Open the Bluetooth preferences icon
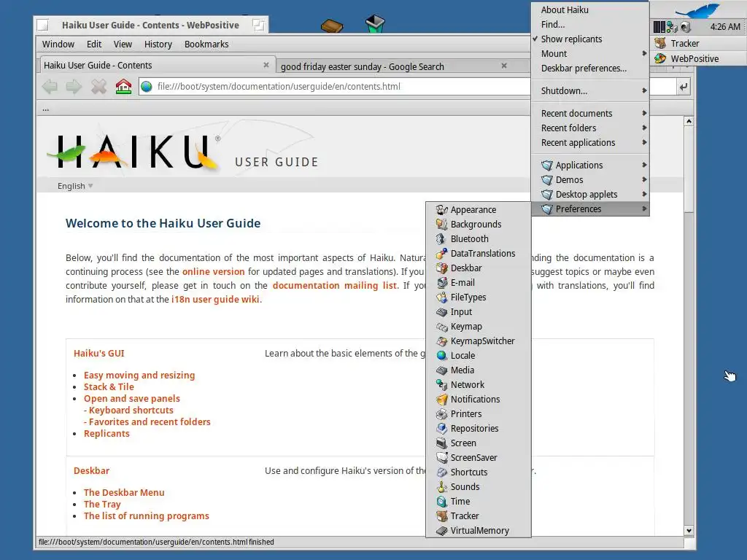The height and width of the screenshot is (560, 747). 442,239
